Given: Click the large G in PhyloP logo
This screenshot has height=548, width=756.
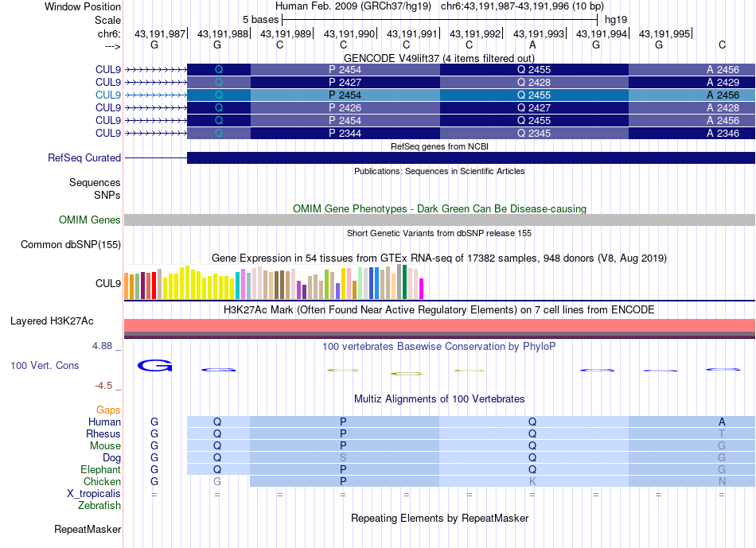Looking at the screenshot, I should pos(154,366).
